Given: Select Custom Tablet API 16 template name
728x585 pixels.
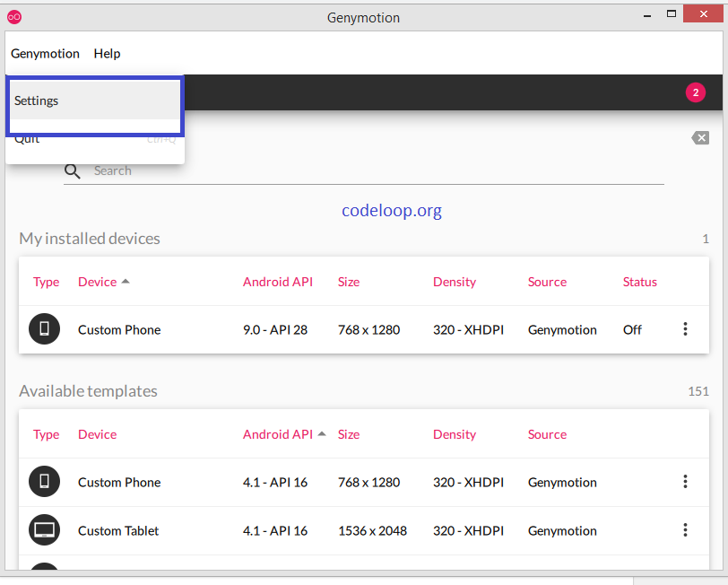Looking at the screenshot, I should [118, 530].
